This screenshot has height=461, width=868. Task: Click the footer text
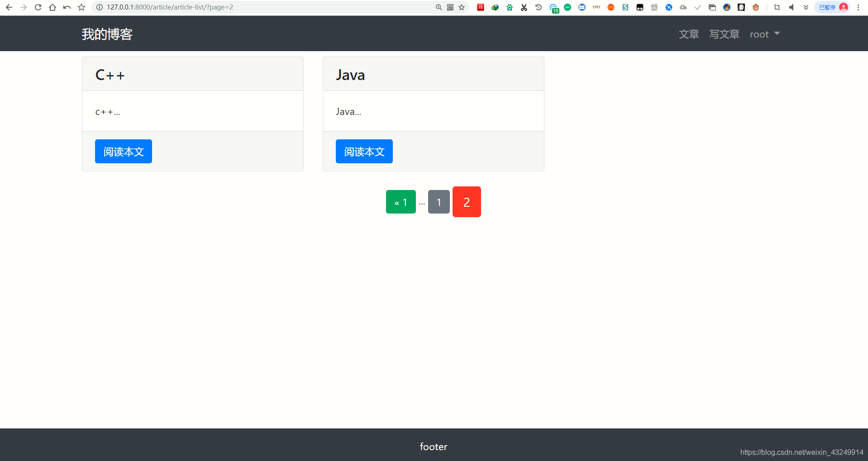pos(434,447)
